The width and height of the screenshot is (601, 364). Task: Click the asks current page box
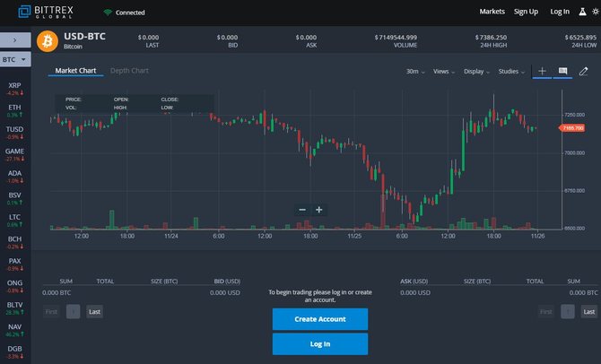[568, 311]
